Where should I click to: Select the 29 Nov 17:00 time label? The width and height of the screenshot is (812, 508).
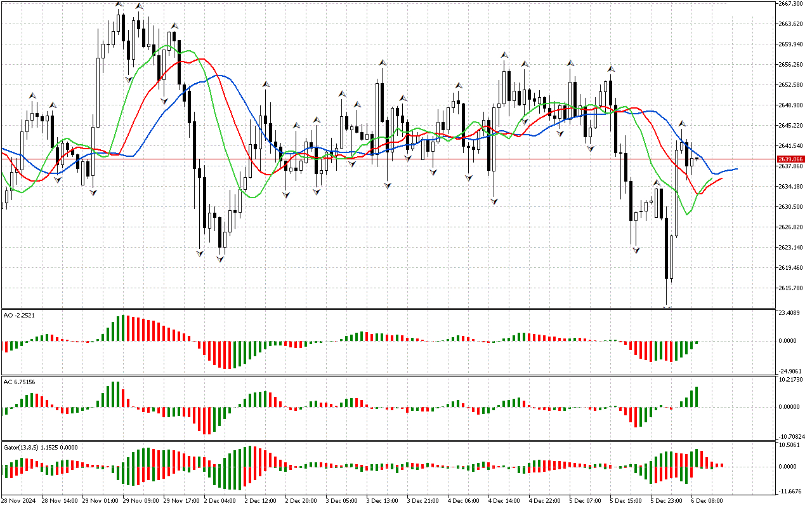tap(180, 501)
